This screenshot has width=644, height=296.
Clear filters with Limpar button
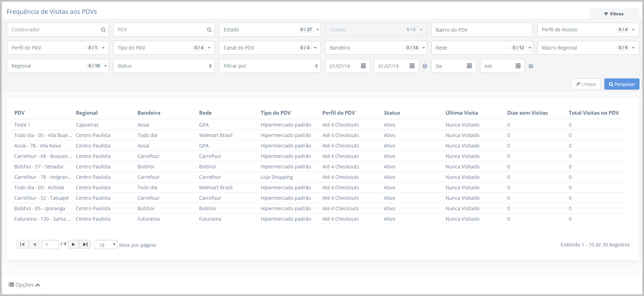586,84
